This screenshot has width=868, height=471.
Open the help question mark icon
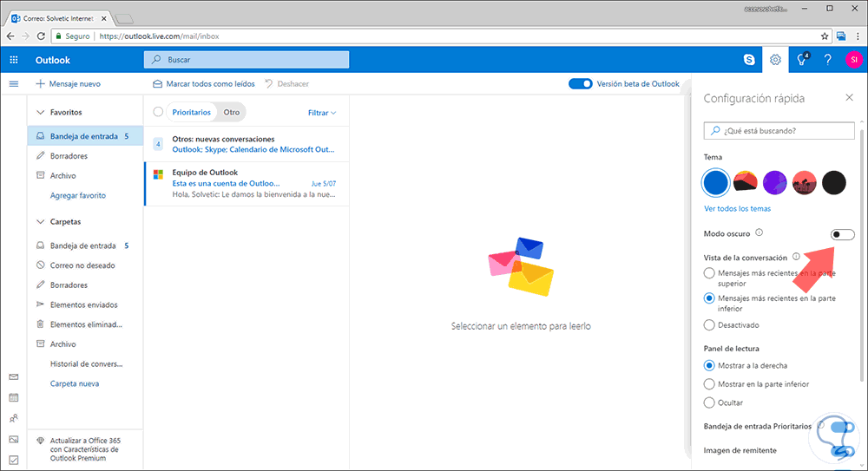pos(827,60)
